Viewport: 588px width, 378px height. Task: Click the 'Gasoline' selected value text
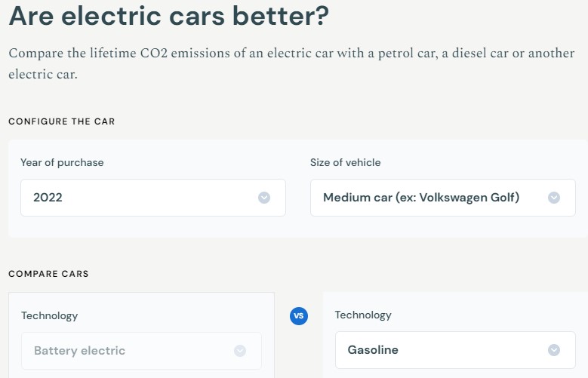(373, 350)
